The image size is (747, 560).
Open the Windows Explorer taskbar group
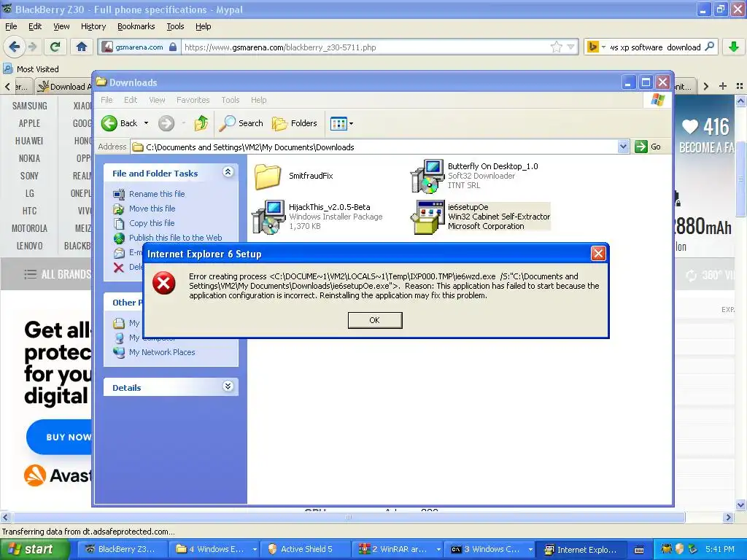click(215, 549)
